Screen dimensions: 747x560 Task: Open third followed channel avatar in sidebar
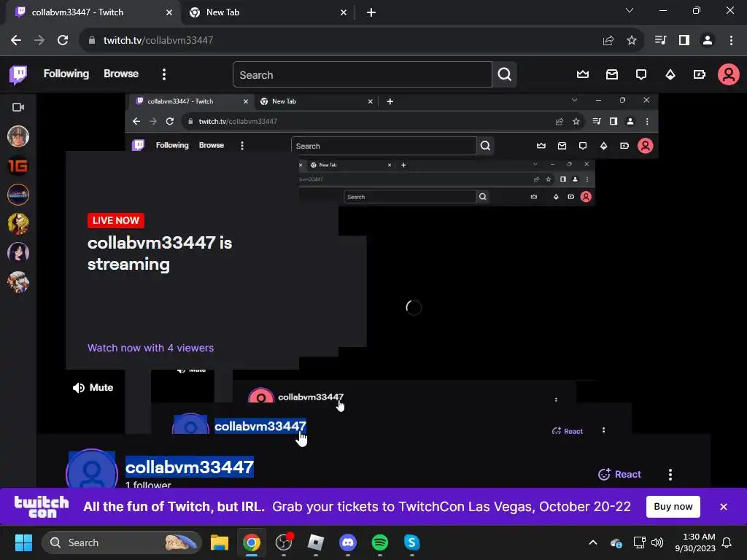tap(18, 195)
